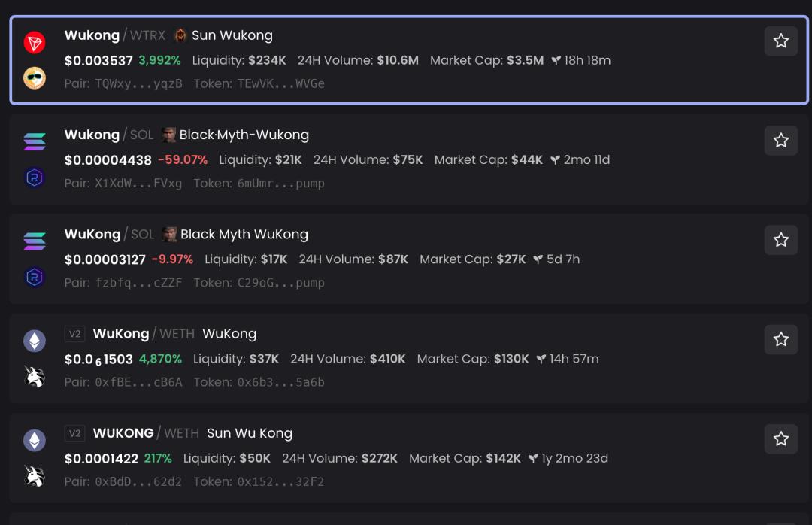Click token address 0x6b3...5a6b

(280, 382)
